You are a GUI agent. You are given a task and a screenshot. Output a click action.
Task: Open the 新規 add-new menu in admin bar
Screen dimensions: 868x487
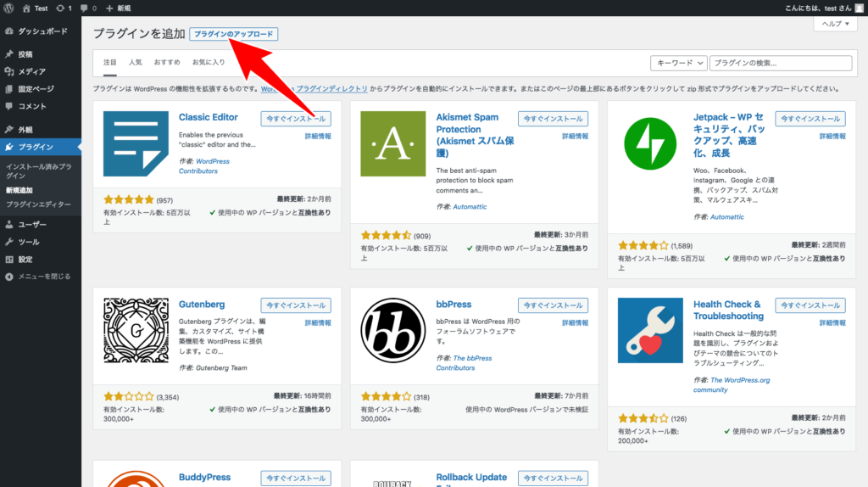click(118, 8)
